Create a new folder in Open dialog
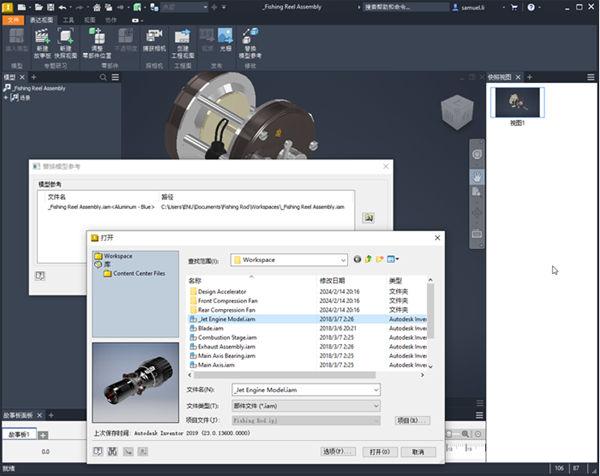Viewport: 600px width, 476px height. tap(380, 259)
